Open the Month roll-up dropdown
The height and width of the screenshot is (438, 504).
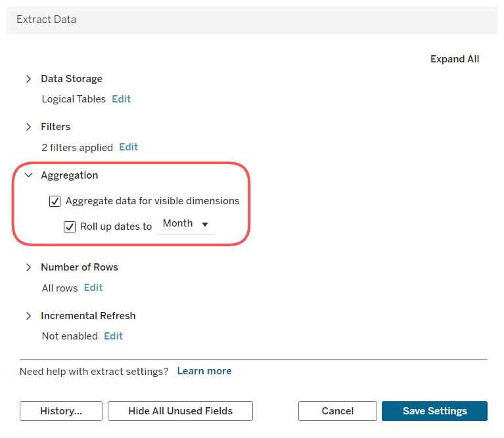[x=185, y=224]
